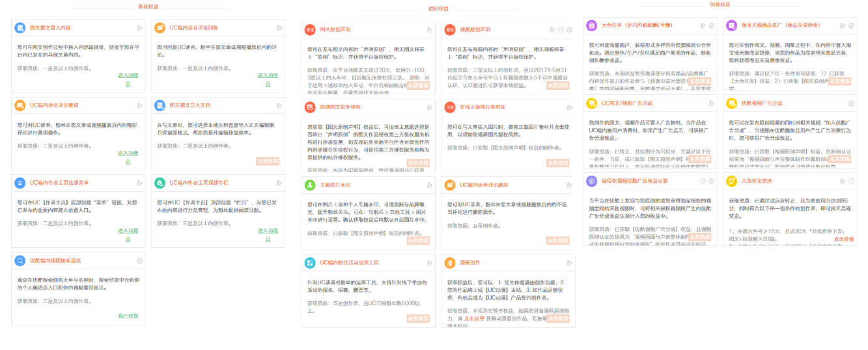Click the purple 大鱼任务 card icon
The height and width of the screenshot is (350, 868).
592,25
